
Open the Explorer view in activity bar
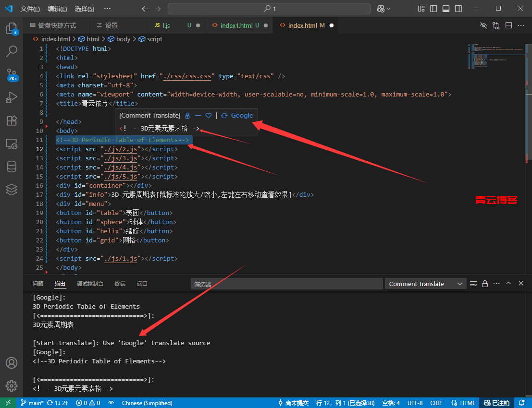(12, 28)
